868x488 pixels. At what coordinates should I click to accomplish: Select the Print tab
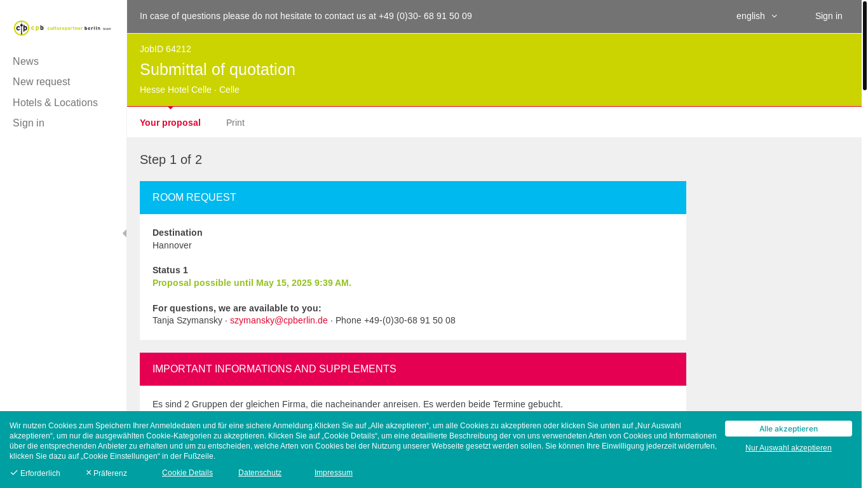pos(235,123)
